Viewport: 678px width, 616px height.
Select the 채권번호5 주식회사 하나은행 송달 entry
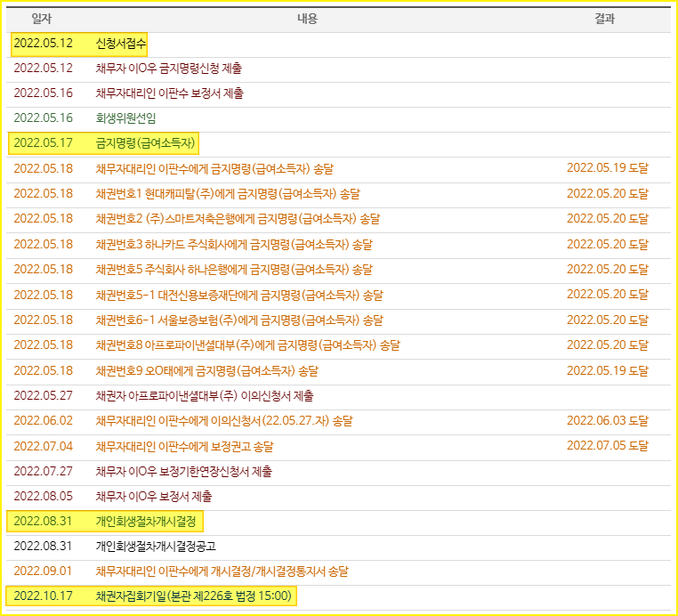click(234, 270)
